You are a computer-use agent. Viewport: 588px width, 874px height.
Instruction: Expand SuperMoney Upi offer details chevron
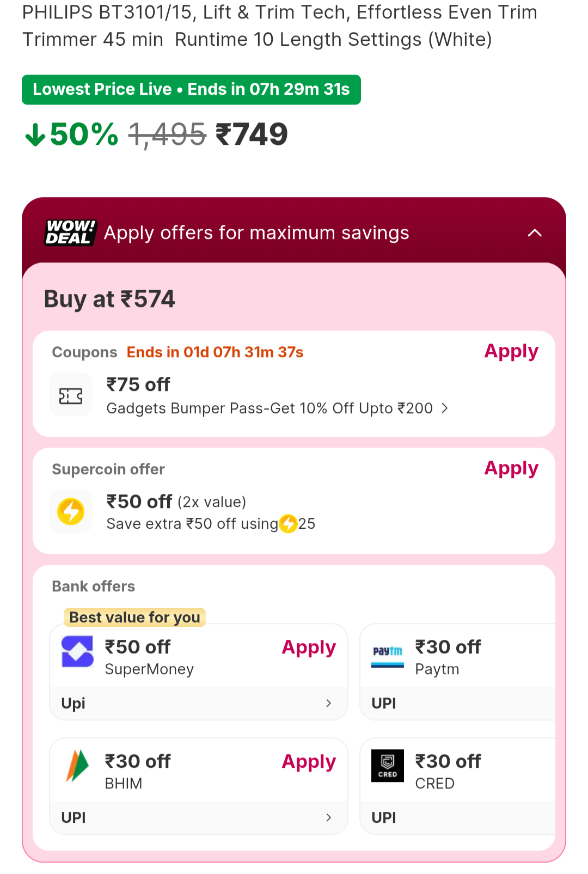coord(328,703)
